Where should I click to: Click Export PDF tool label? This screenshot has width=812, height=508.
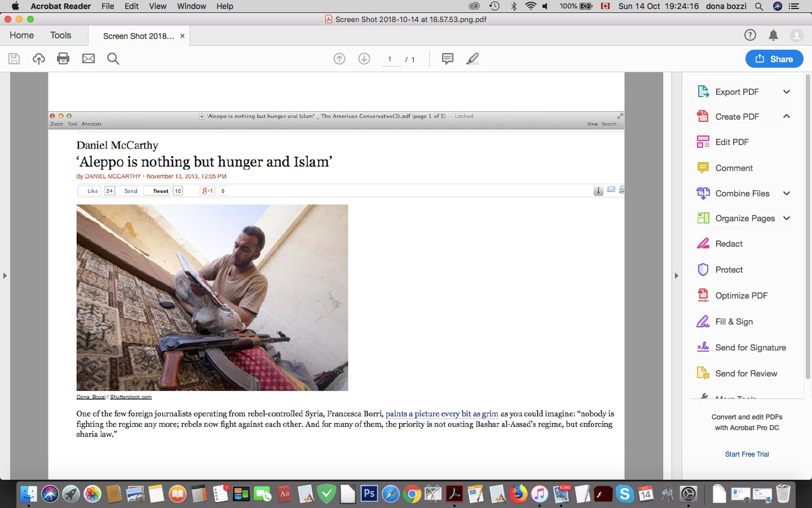click(x=737, y=91)
